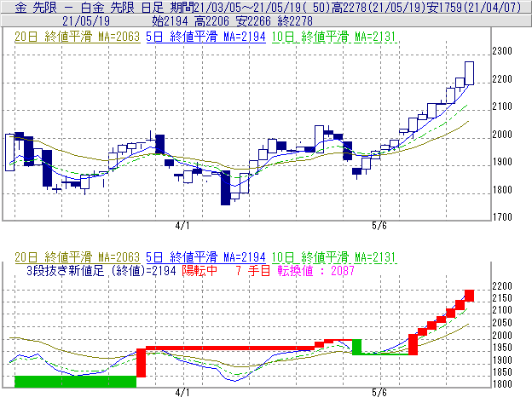Click the lowest dark candlestick bottoming near 1759
The height and width of the screenshot is (403, 532).
[225, 188]
